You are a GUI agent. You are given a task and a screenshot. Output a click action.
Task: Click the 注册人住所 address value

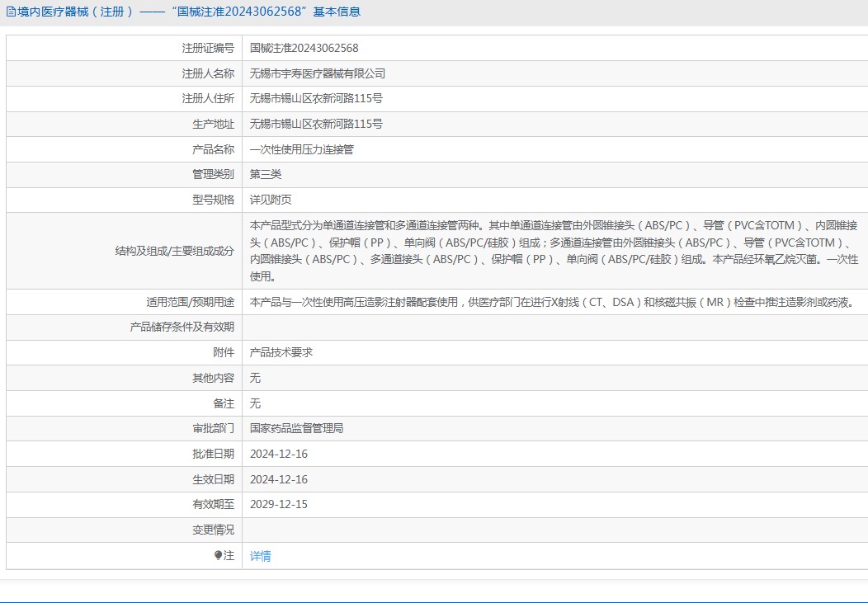pos(316,99)
